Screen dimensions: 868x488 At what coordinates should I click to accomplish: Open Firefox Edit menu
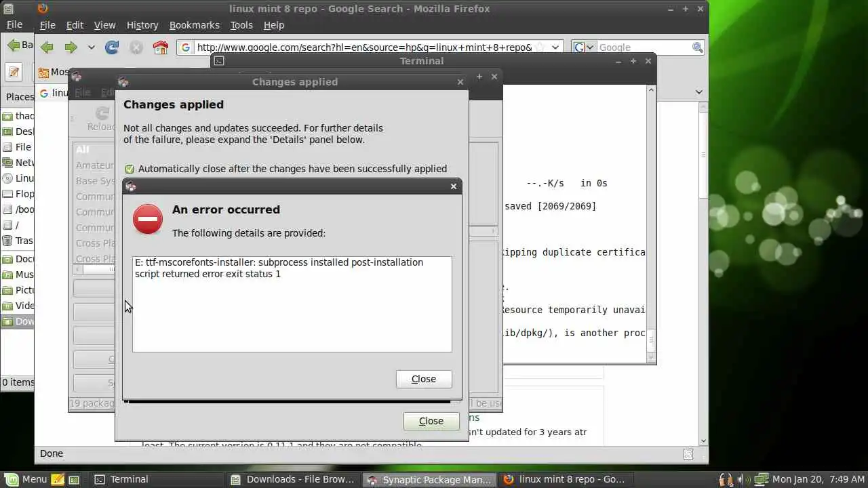click(x=75, y=25)
